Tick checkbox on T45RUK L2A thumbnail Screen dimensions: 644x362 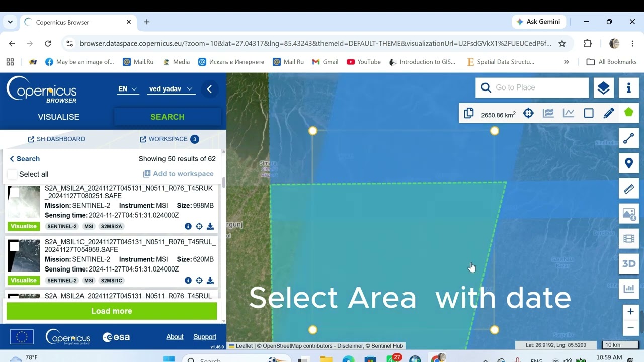coord(15,193)
